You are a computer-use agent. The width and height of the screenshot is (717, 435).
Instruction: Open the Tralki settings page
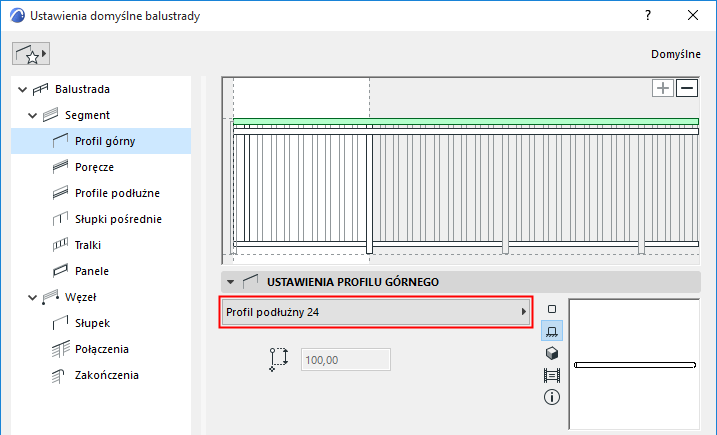pyautogui.click(x=88, y=246)
